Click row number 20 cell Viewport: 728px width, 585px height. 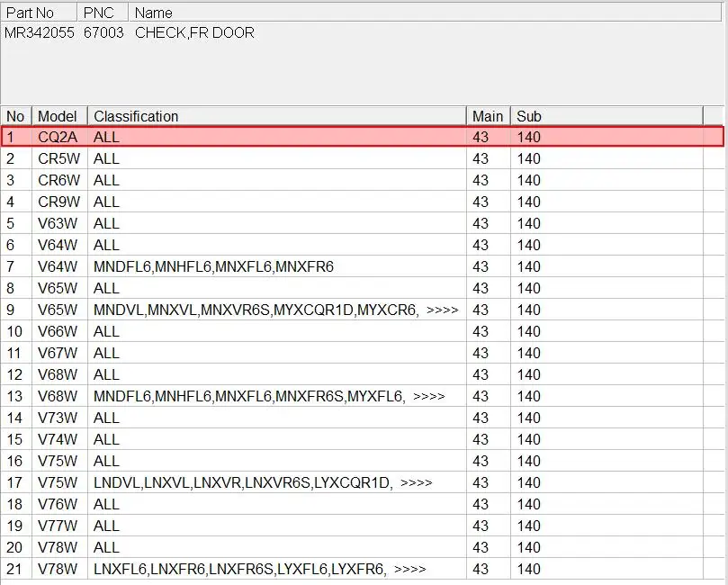16,547
